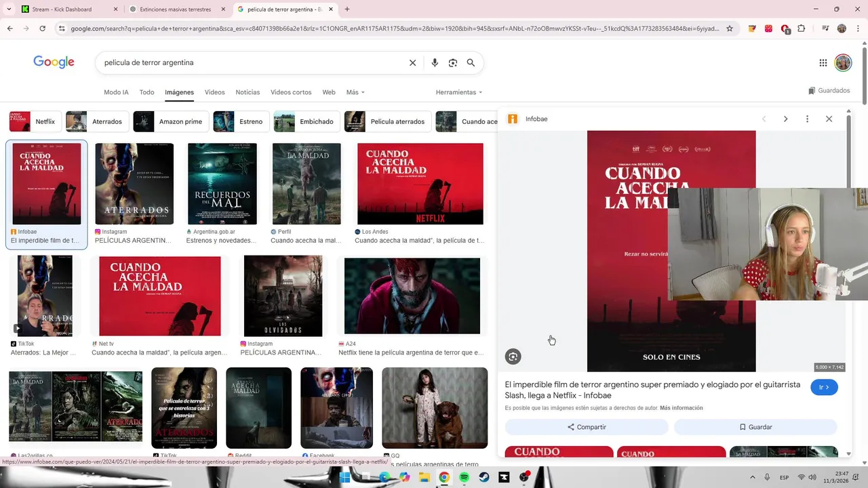The height and width of the screenshot is (488, 868).
Task: Open Guardados saved items link
Action: coord(829,91)
